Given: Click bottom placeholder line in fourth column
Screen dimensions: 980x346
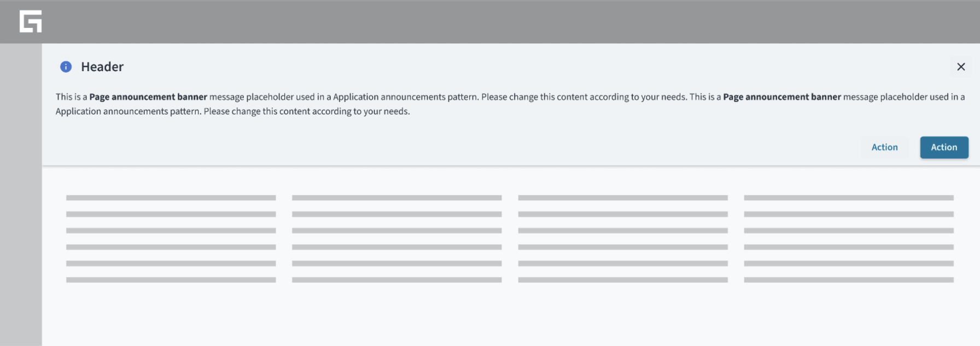Looking at the screenshot, I should click(849, 280).
